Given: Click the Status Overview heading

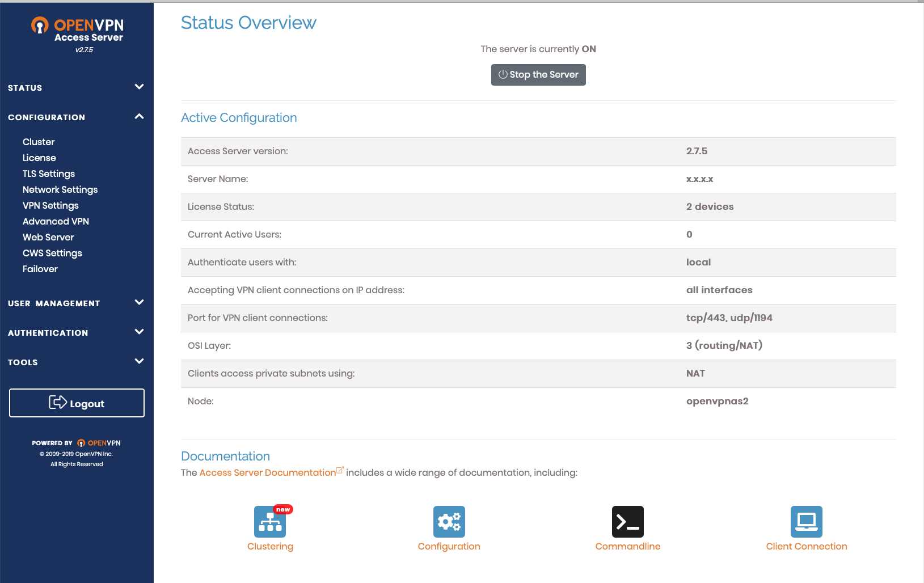Looking at the screenshot, I should (x=248, y=23).
